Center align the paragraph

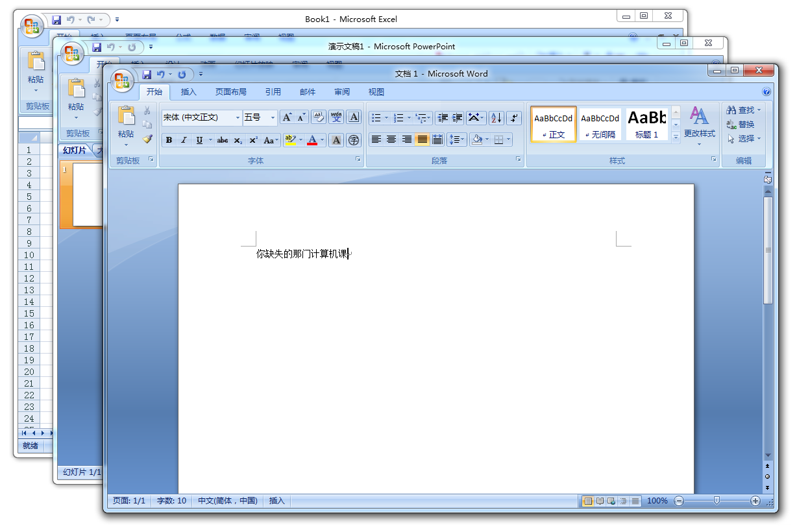(391, 139)
